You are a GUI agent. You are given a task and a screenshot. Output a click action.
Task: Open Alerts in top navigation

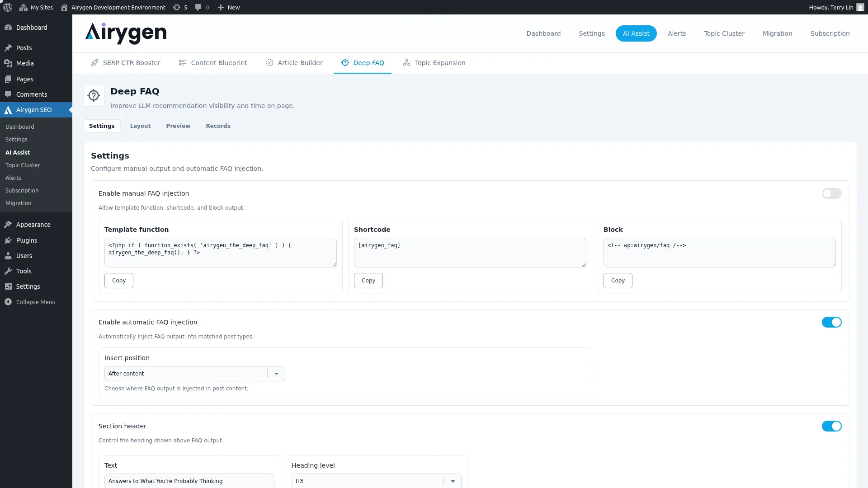pos(676,33)
